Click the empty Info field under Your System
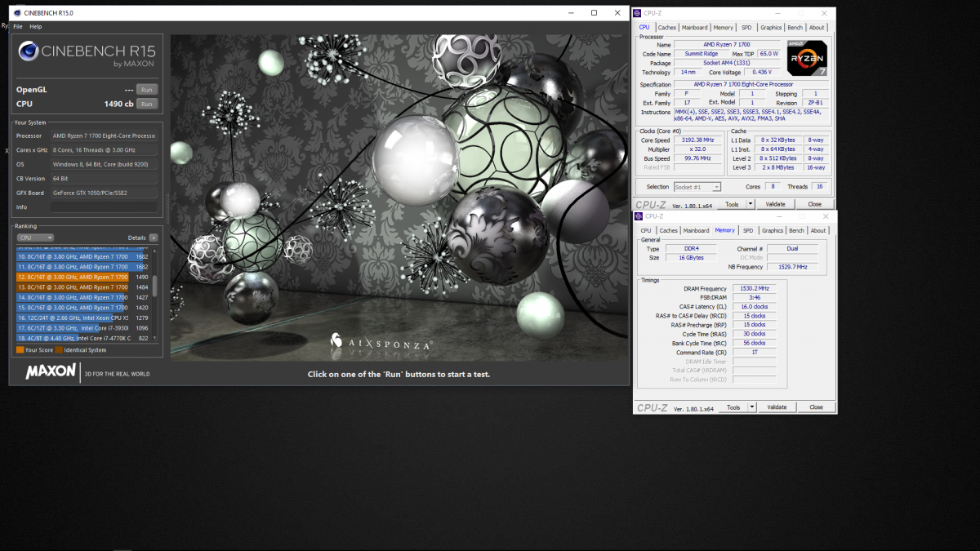The height and width of the screenshot is (551, 980). 104,207
